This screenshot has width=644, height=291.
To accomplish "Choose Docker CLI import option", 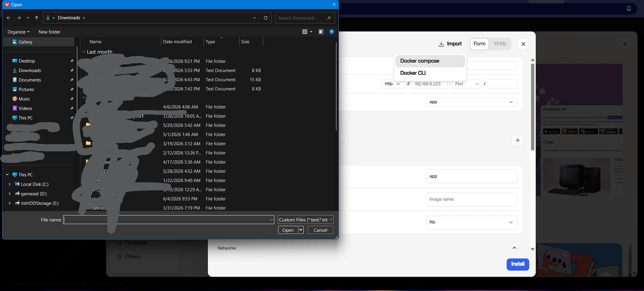I will click(x=430, y=73).
